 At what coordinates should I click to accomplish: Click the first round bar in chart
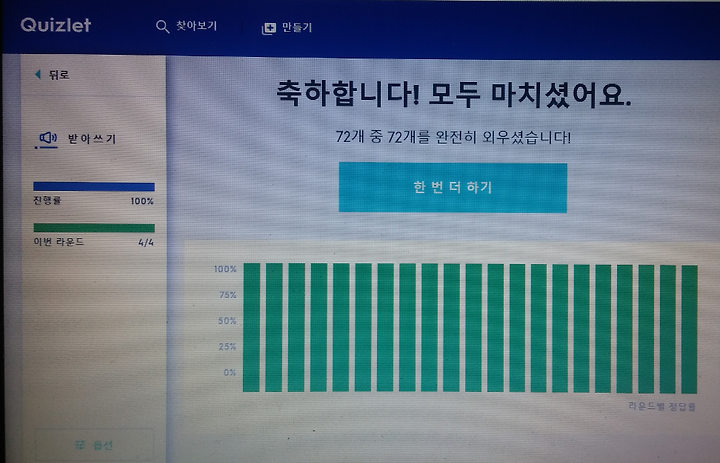point(252,327)
